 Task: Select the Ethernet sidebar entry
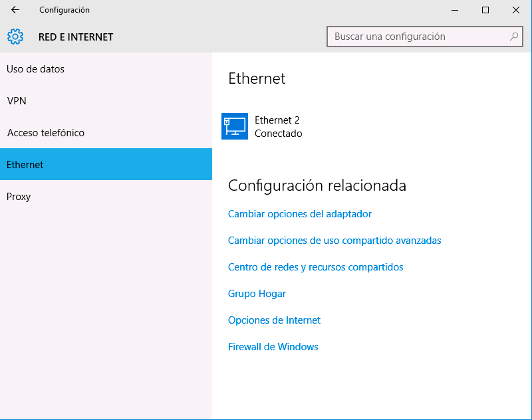tap(25, 164)
